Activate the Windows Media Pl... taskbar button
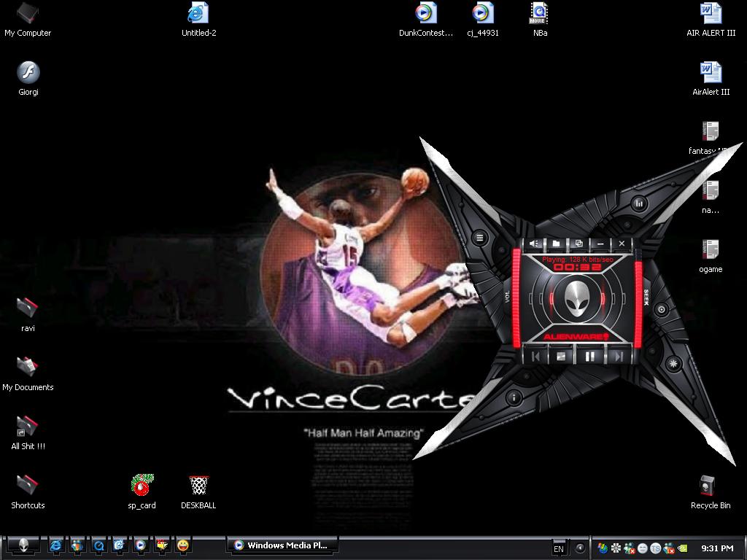The width and height of the screenshot is (747, 560). point(283,545)
